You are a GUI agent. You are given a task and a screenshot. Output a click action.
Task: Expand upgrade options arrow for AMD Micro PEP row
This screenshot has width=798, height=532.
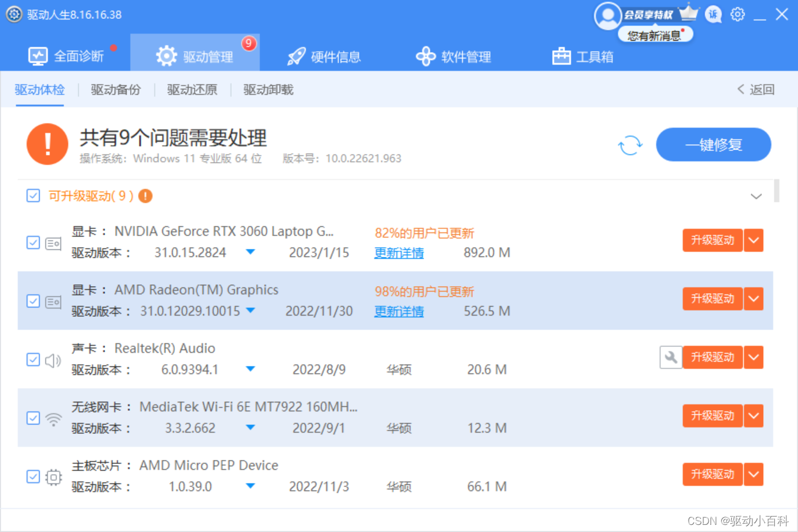click(754, 475)
